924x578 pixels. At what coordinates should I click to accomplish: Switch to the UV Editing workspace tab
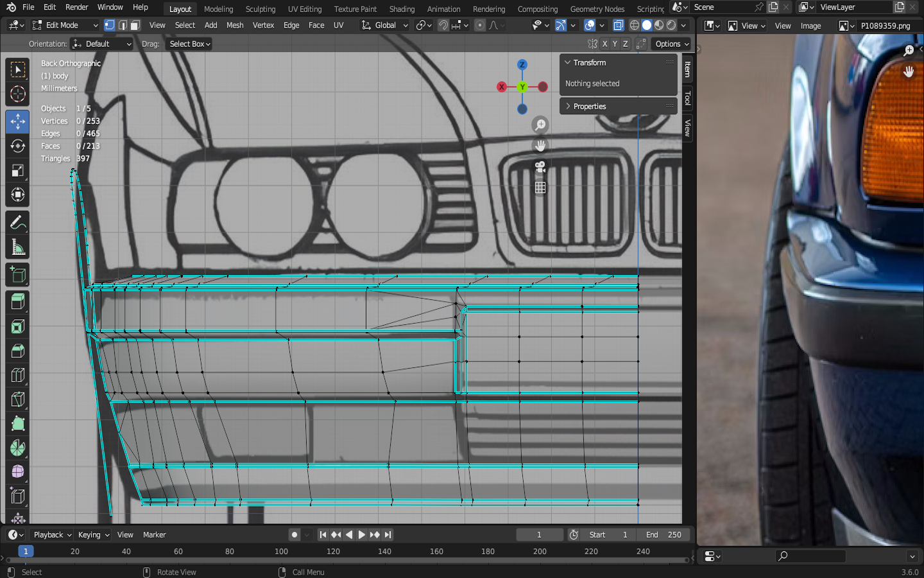coord(304,9)
